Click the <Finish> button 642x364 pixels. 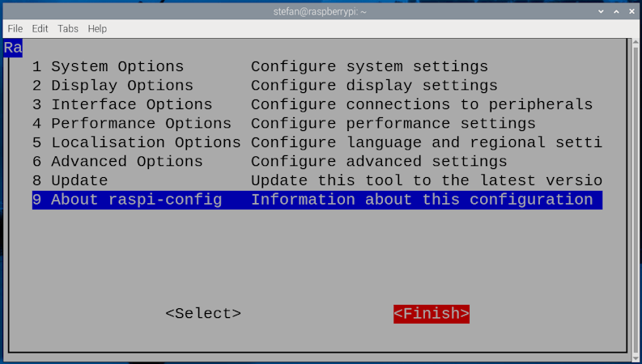[432, 314]
